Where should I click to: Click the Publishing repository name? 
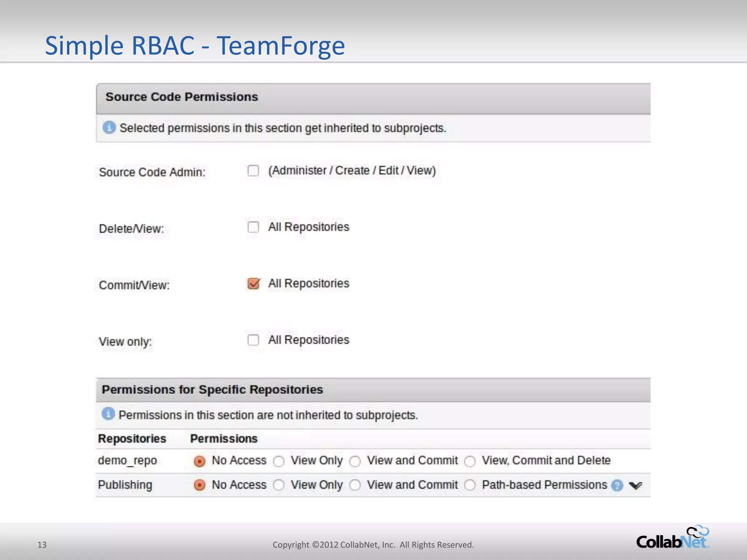coord(125,485)
